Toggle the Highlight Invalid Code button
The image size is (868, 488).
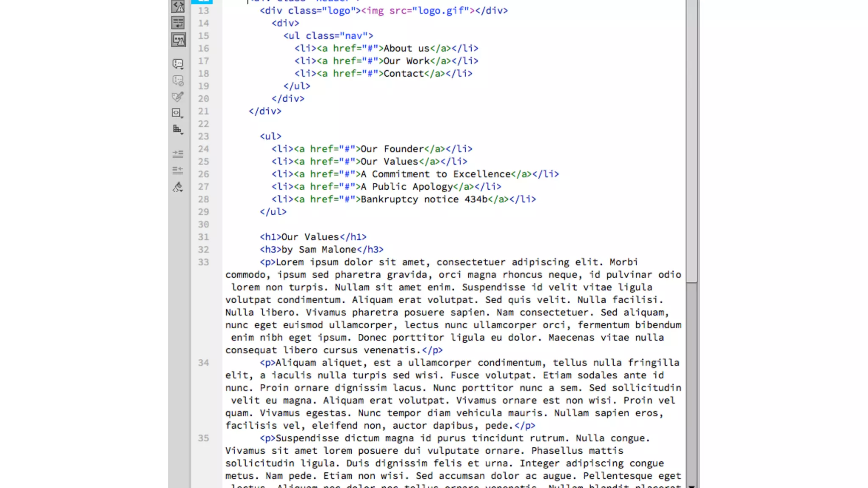178,6
